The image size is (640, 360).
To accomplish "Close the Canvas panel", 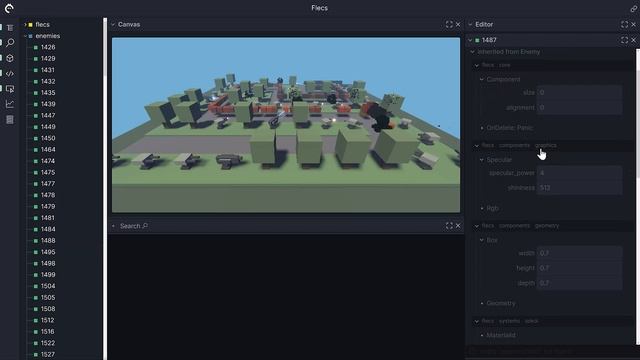I will point(458,24).
